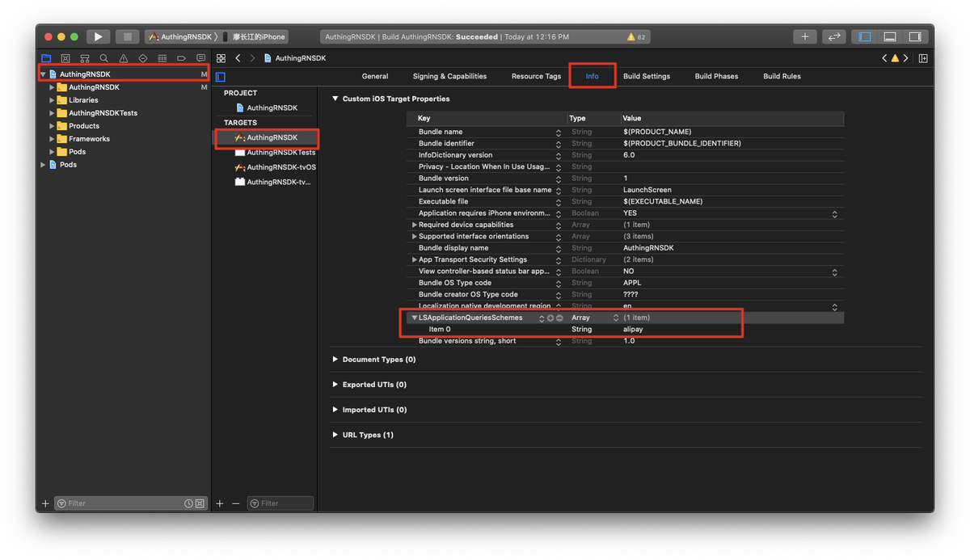Click the code review arrows button
The image size is (970, 560).
[833, 36]
